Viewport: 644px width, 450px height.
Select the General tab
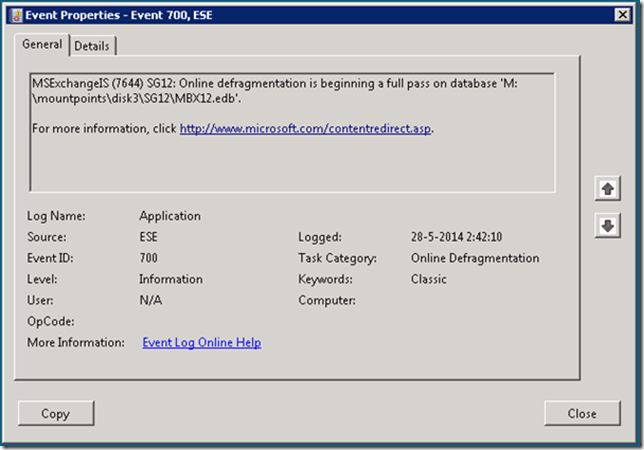pyautogui.click(x=42, y=45)
